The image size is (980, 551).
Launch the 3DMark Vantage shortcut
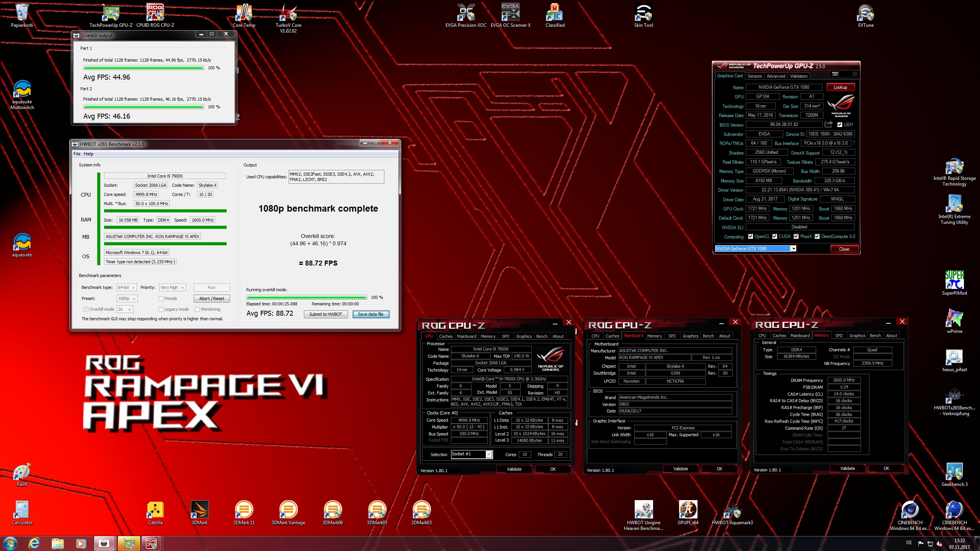click(288, 513)
